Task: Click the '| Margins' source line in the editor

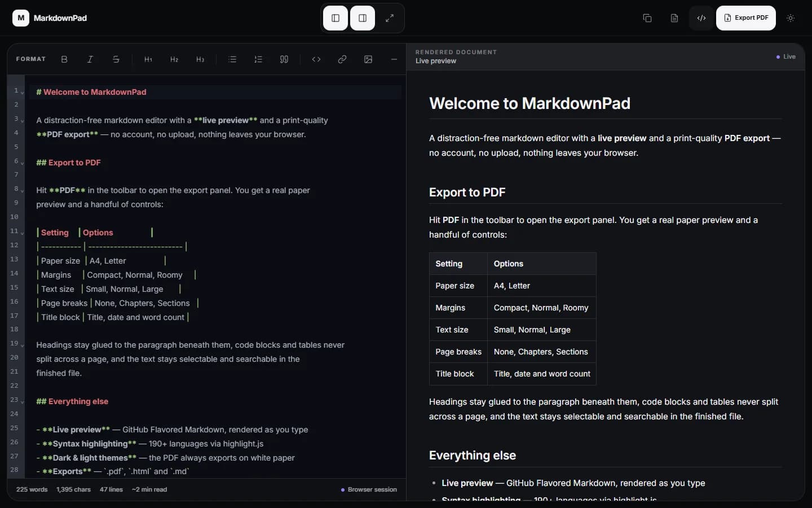Action: [x=215, y=275]
